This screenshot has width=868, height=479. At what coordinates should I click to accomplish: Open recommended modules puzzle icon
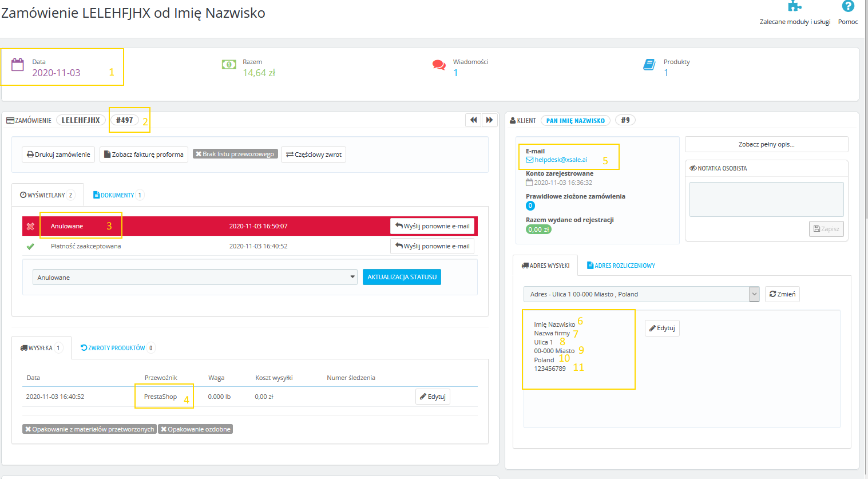[x=794, y=6]
